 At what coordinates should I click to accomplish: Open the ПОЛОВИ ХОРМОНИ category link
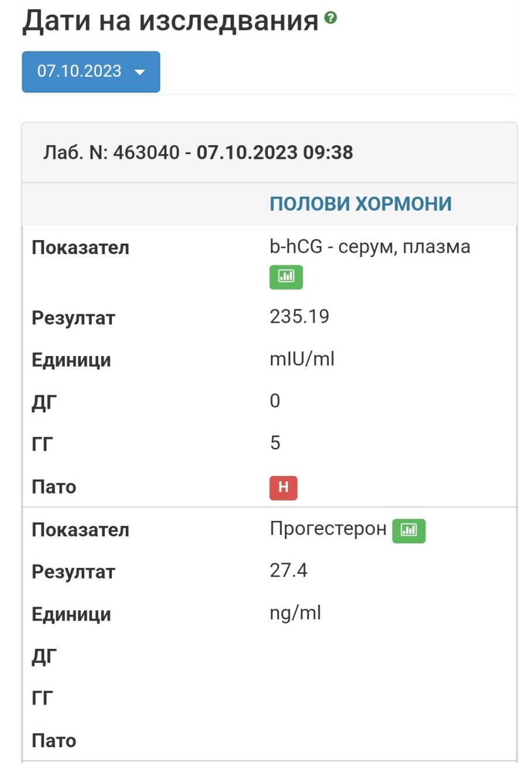point(360,204)
